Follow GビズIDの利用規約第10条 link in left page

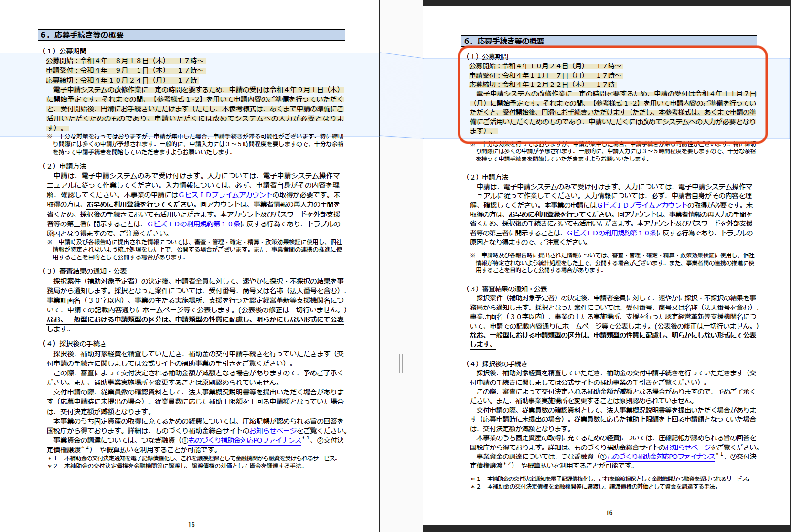tap(194, 224)
